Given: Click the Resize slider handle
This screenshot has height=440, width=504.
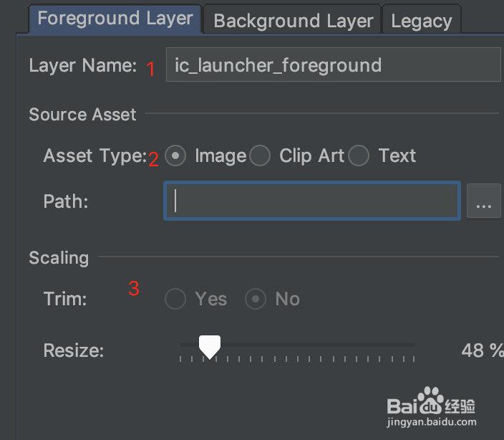Looking at the screenshot, I should pyautogui.click(x=209, y=347).
